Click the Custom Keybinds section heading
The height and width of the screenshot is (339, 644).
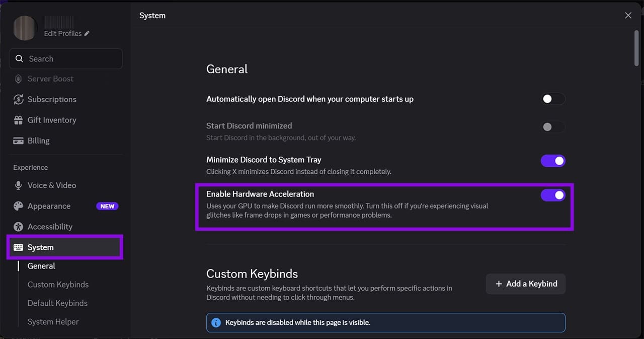click(x=252, y=274)
